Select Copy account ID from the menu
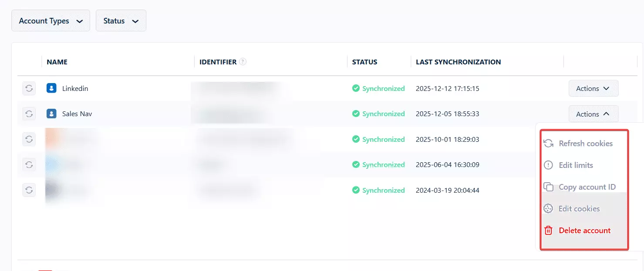 coord(587,187)
